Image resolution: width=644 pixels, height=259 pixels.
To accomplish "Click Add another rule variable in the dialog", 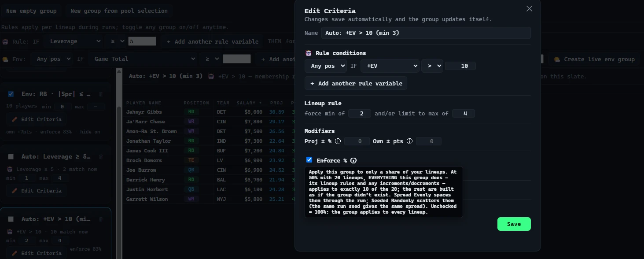I will tap(356, 83).
